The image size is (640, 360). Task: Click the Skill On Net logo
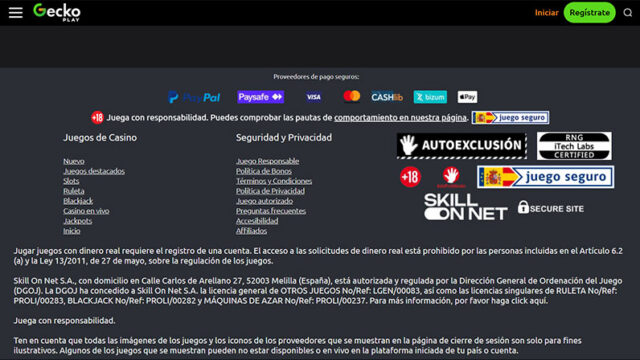tap(466, 207)
